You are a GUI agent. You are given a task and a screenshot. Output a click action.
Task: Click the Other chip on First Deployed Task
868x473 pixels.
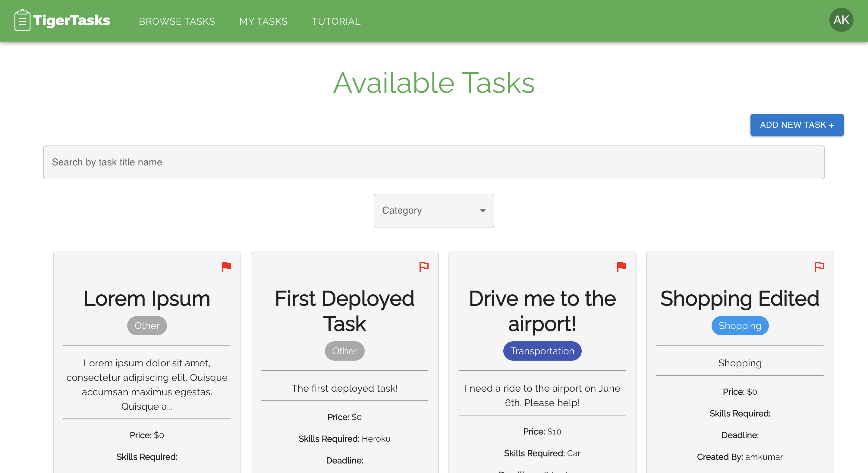[344, 351]
